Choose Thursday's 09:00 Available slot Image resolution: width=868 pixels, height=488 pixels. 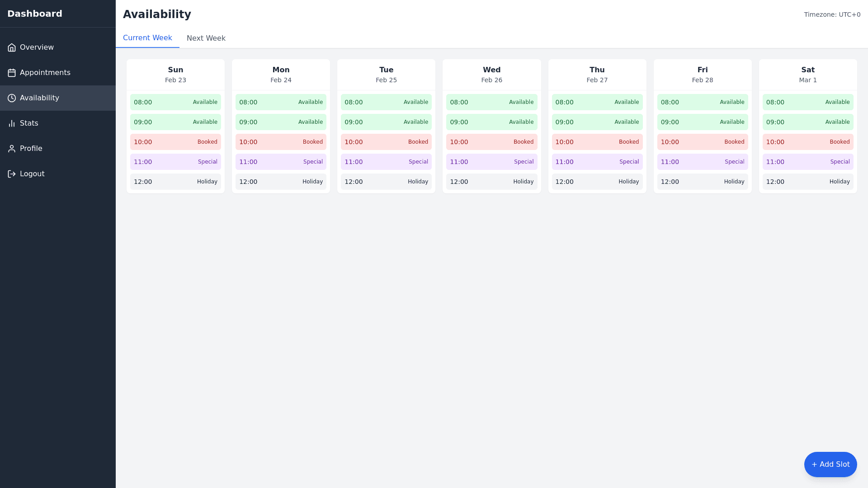point(597,122)
